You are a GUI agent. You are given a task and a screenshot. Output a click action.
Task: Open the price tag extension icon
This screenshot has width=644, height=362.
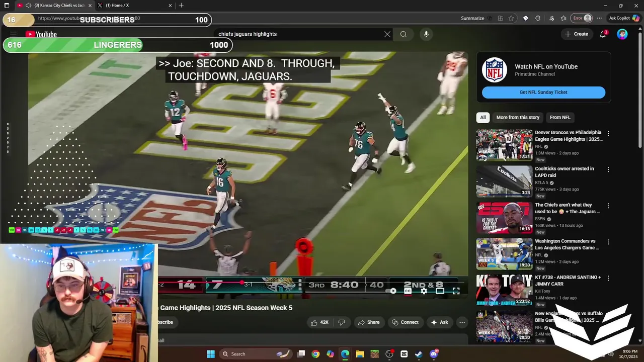pyautogui.click(x=526, y=18)
